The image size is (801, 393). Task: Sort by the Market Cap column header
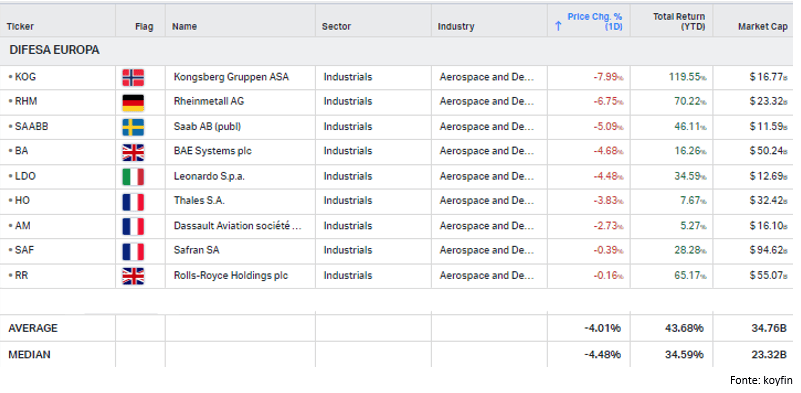[763, 27]
